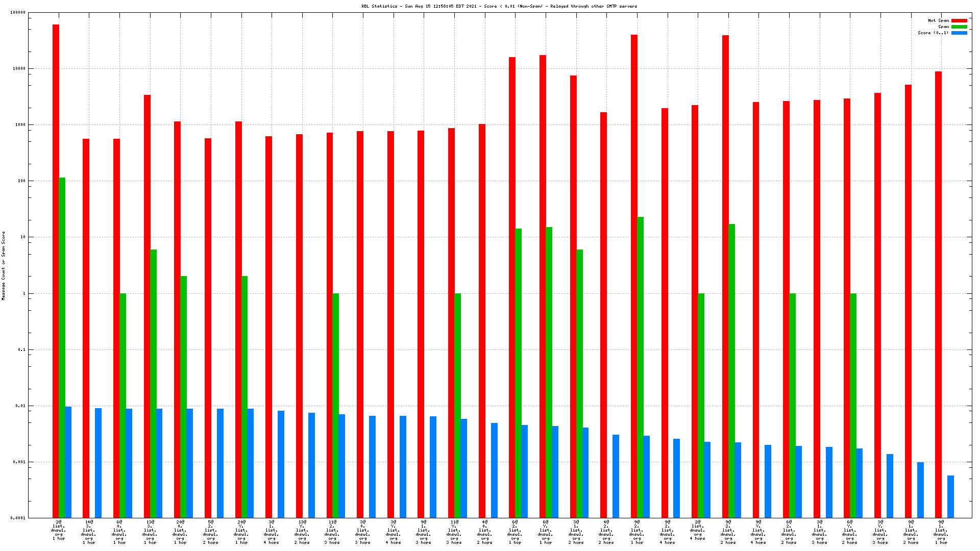Click the 10000 y-axis tick label
Image resolution: width=980 pixels, height=551 pixels.
click(18, 68)
